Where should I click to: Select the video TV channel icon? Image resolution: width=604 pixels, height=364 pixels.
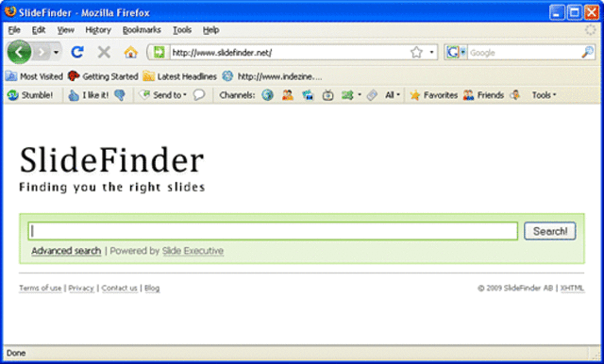tap(327, 95)
